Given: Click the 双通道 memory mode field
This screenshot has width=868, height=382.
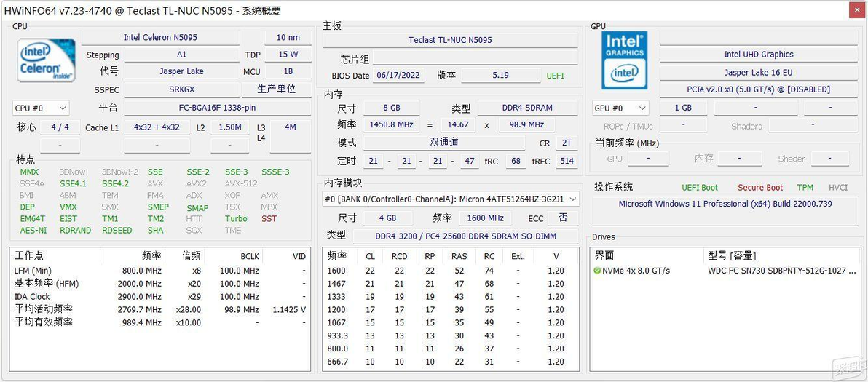Looking at the screenshot, I should point(444,143).
